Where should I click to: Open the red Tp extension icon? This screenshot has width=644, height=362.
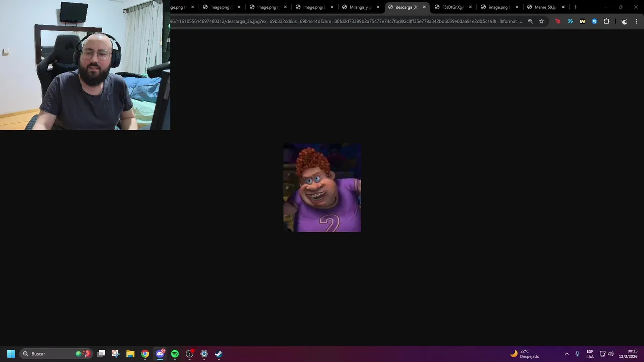pyautogui.click(x=558, y=21)
